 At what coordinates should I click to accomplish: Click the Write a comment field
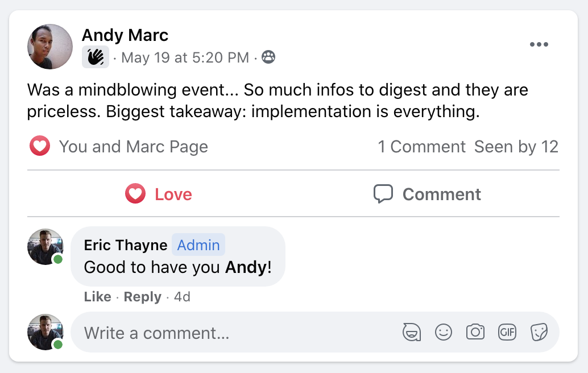315,332
